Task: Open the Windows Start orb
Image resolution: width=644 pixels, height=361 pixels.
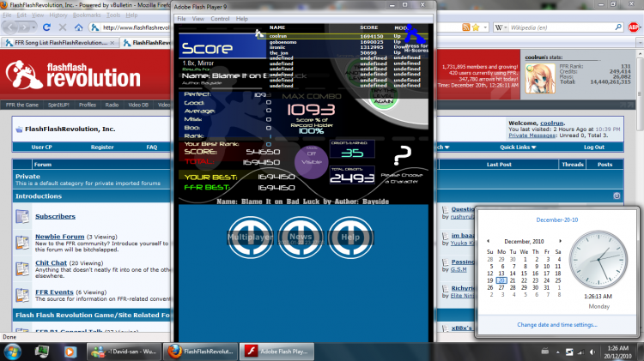Action: point(12,352)
